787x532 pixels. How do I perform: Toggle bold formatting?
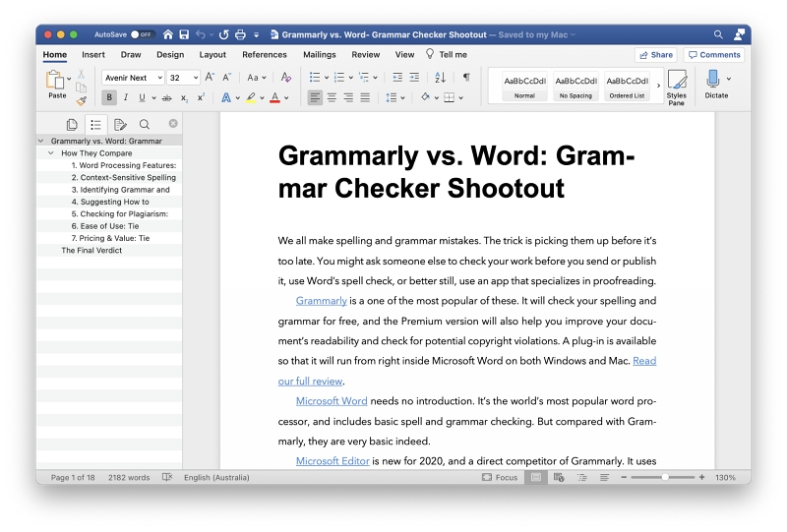click(x=108, y=97)
